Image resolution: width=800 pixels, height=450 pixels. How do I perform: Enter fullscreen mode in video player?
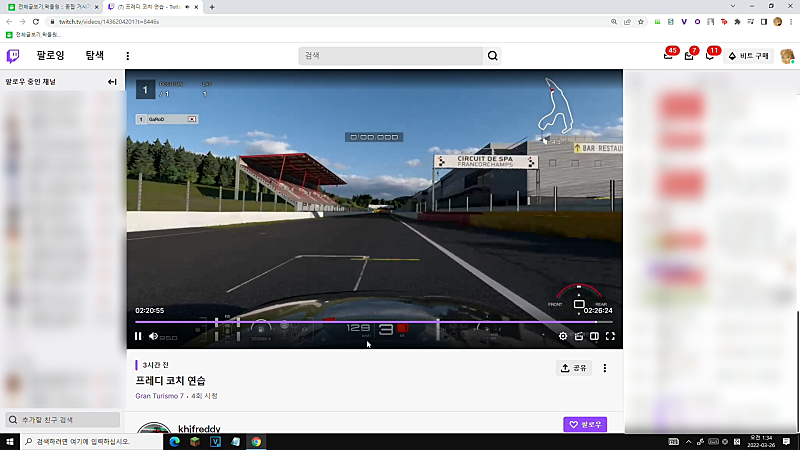click(610, 336)
